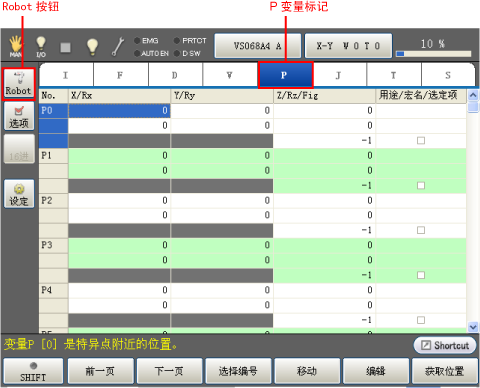Tick the checkbox in the P0 row
Image resolution: width=480 pixels, height=388 pixels.
(x=421, y=141)
